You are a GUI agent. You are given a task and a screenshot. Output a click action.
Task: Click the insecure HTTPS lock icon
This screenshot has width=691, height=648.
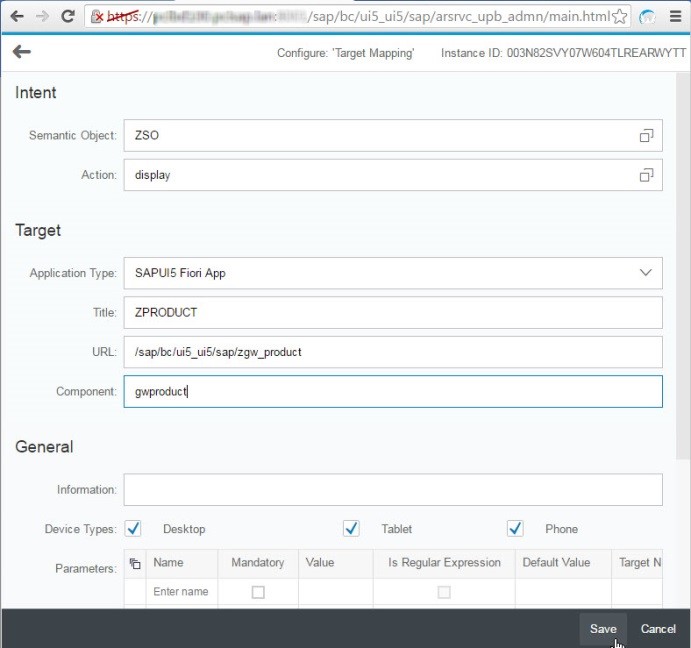[98, 17]
